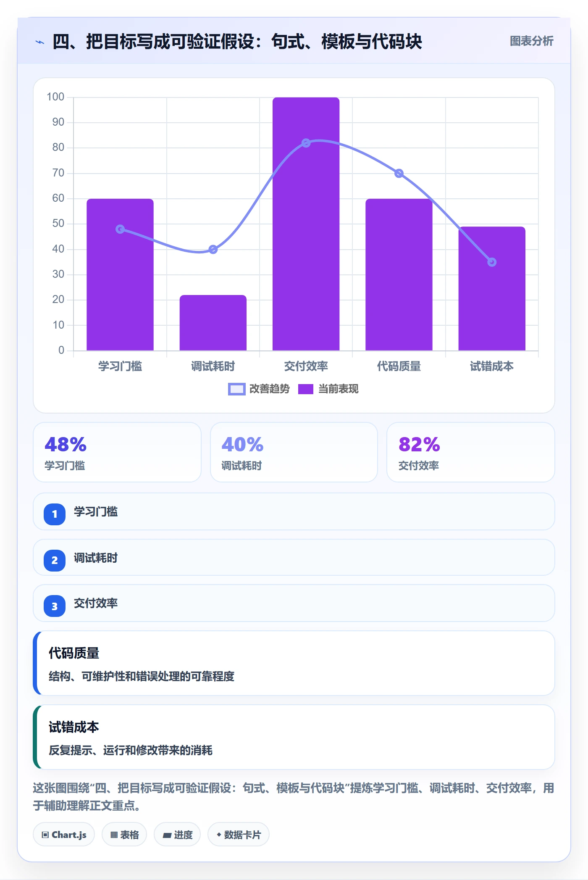Open the 82% 交付效率 data card

(x=471, y=452)
